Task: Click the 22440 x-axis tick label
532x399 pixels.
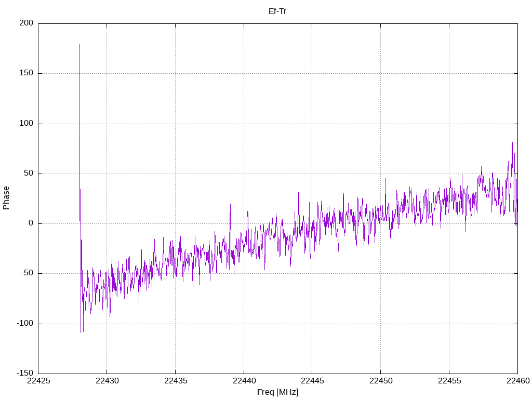Action: [244, 381]
